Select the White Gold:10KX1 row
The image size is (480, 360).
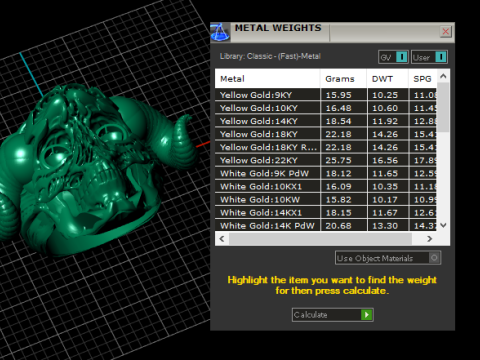[326, 186]
